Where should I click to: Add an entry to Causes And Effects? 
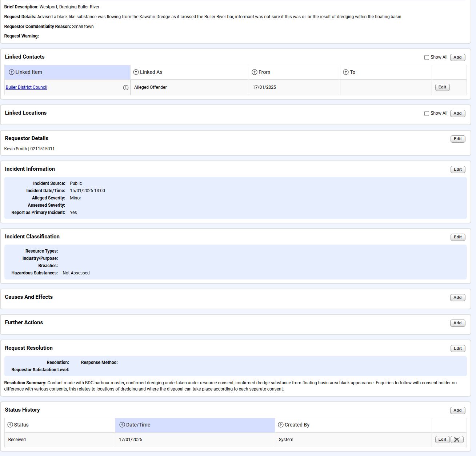point(457,298)
